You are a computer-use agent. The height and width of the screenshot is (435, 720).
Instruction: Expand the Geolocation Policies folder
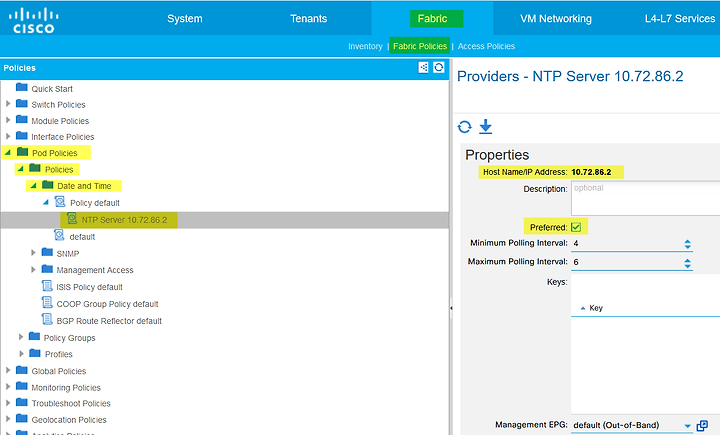[8, 418]
